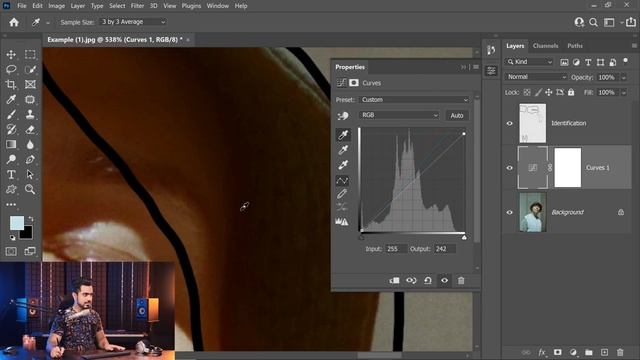Click the white point slider under histogram

[x=464, y=237]
